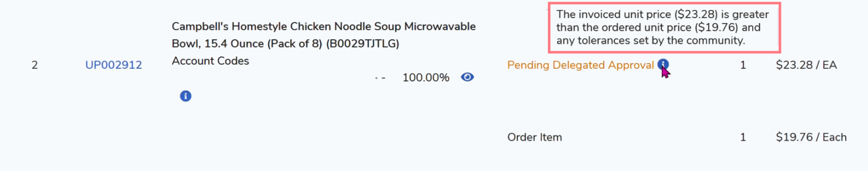
Task: Click the line number 2
Action: [35, 65]
